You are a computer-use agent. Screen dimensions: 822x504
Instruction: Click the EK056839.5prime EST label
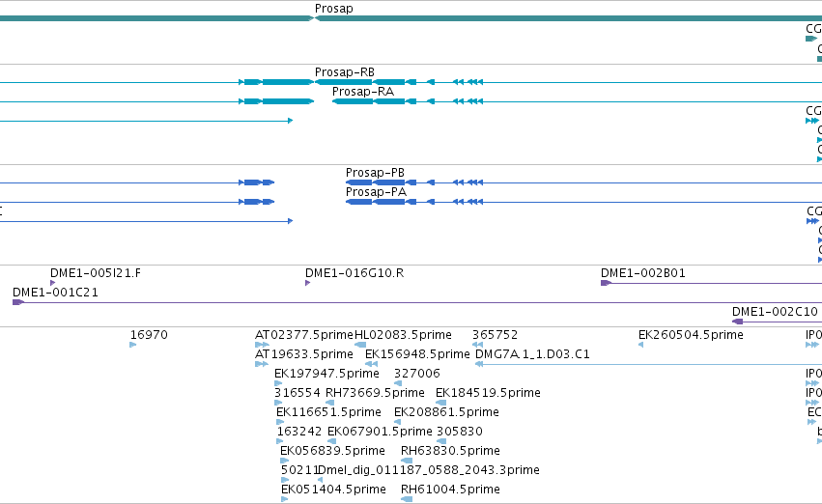(332, 451)
